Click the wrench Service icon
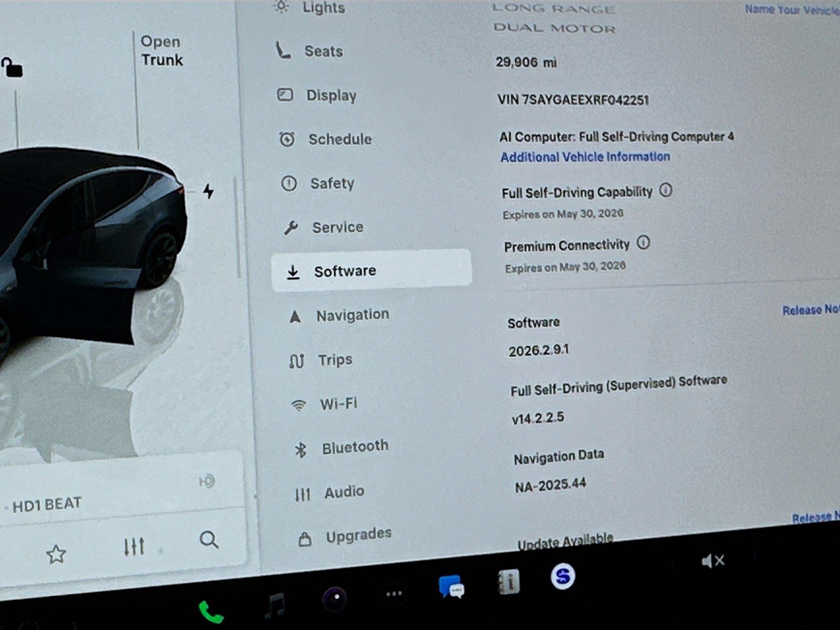The image size is (840, 630). click(291, 228)
